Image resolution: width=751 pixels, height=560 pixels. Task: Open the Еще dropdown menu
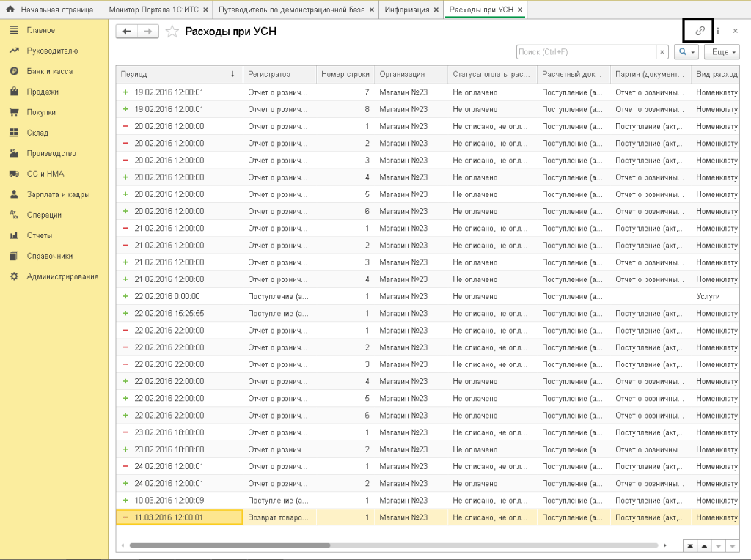tap(722, 52)
